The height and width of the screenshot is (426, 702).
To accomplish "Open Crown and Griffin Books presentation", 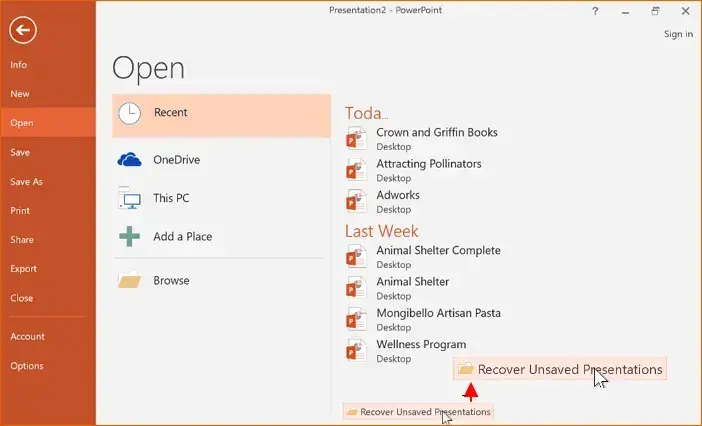I will [x=422, y=139].
